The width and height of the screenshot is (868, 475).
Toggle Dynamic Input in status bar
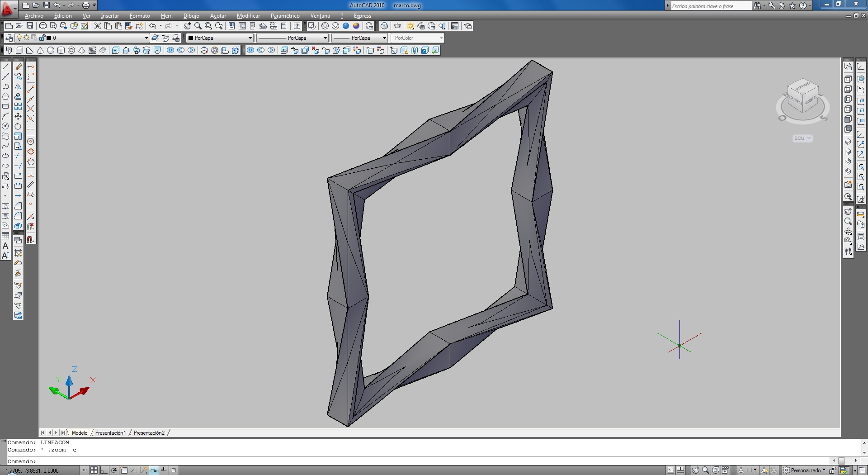coord(154,470)
